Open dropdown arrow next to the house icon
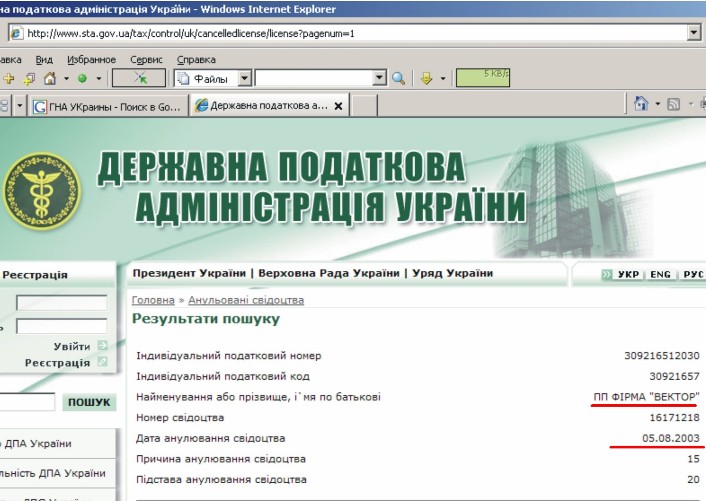This screenshot has width=706, height=501. 66,79
